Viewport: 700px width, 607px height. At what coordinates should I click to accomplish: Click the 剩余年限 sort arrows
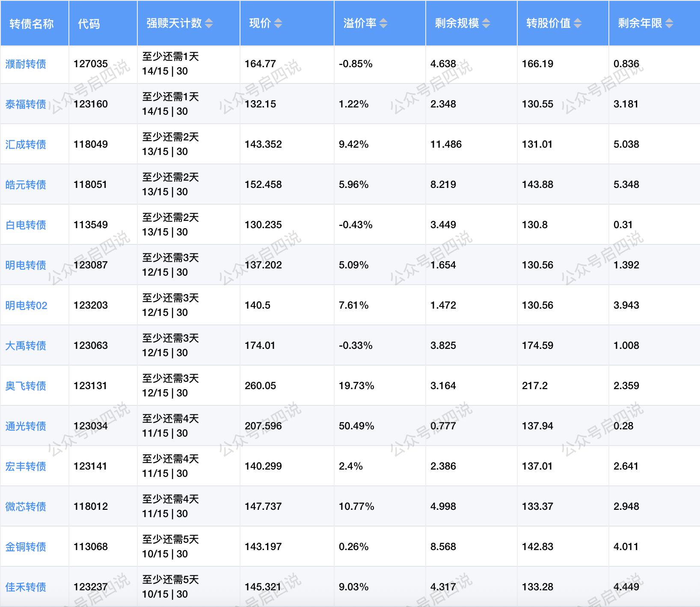coord(669,23)
